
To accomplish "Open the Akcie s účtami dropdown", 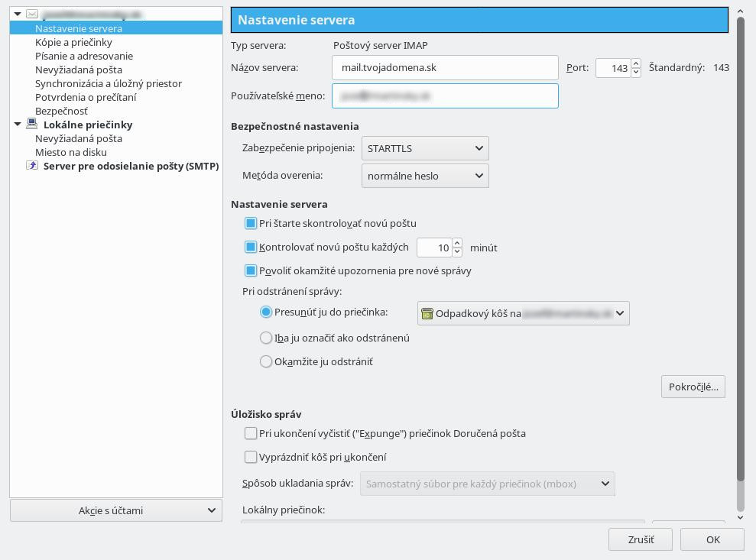I will click(x=116, y=510).
